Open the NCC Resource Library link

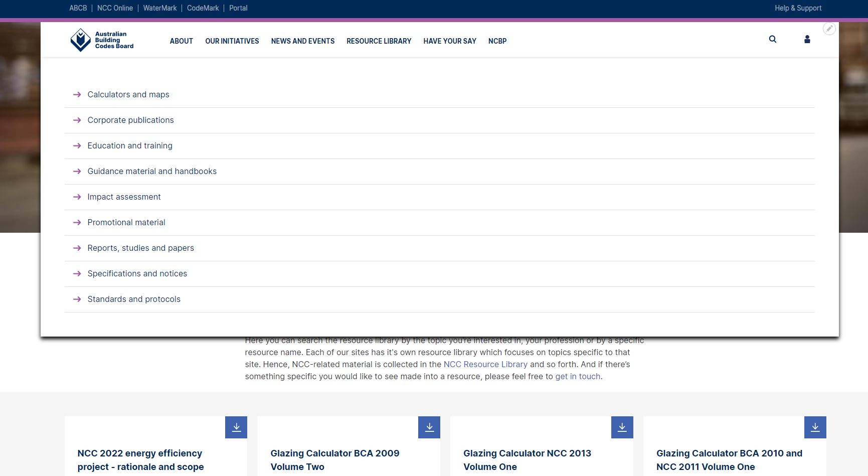coord(485,364)
